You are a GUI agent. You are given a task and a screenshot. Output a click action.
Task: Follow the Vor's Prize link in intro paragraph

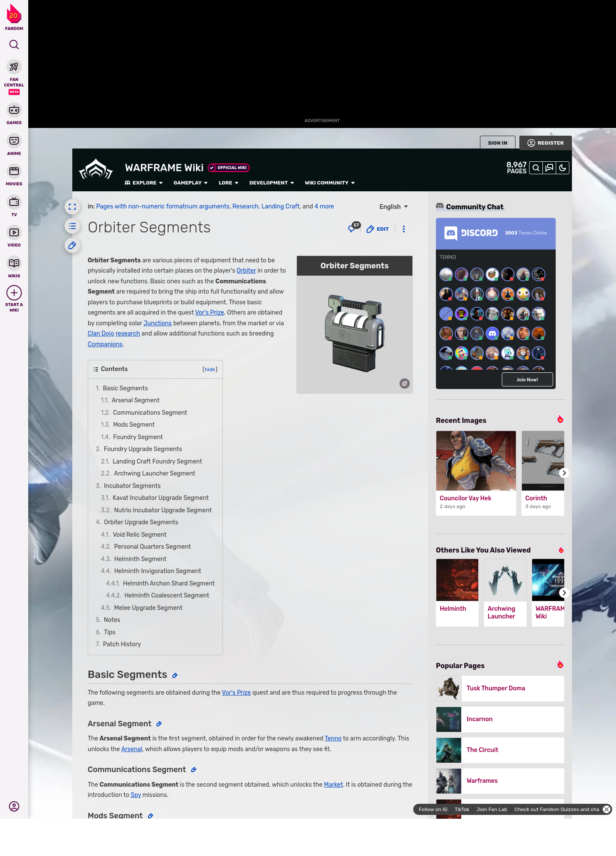click(210, 312)
